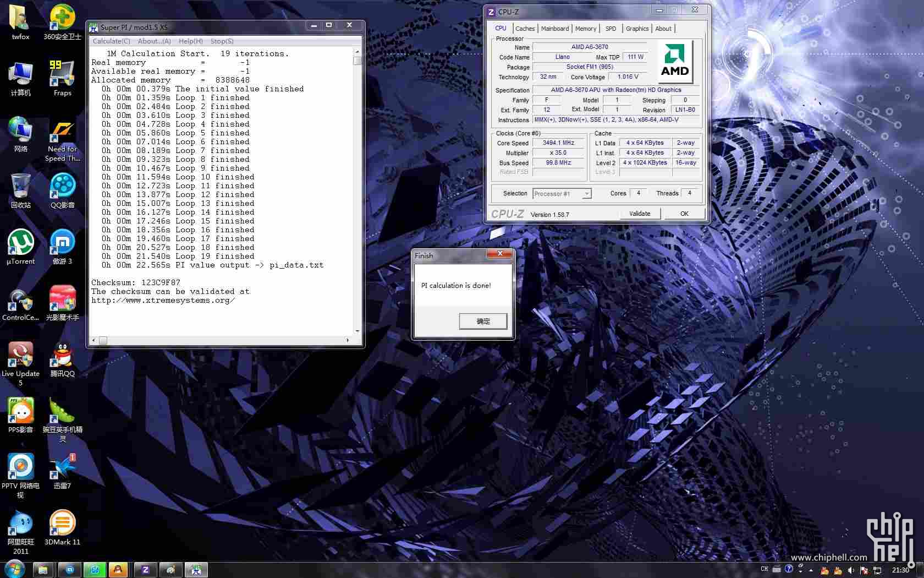
Task: Launch 3DMark 11 shortcut
Action: [x=62, y=528]
